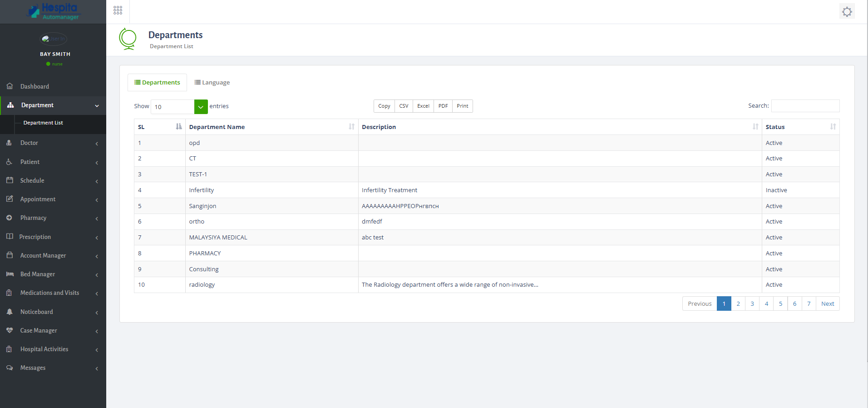
Task: Go to pagination page 5
Action: point(780,304)
